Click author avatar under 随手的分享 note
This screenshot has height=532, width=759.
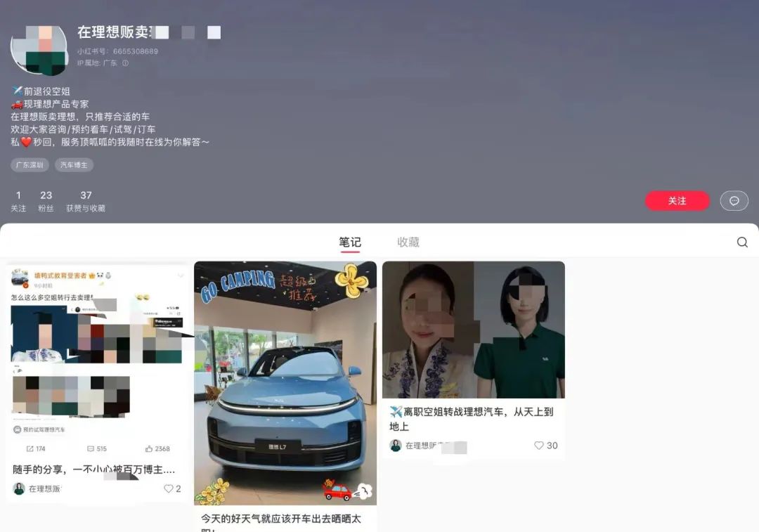pyautogui.click(x=19, y=488)
